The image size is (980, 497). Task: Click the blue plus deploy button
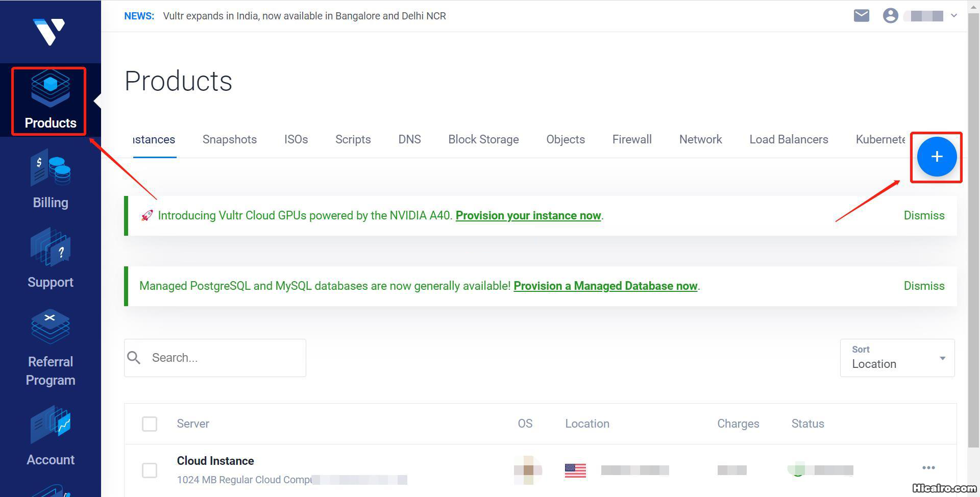(936, 157)
